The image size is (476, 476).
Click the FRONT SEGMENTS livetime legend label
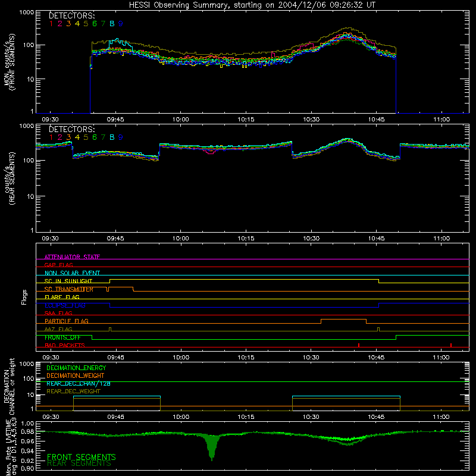[x=82, y=457]
